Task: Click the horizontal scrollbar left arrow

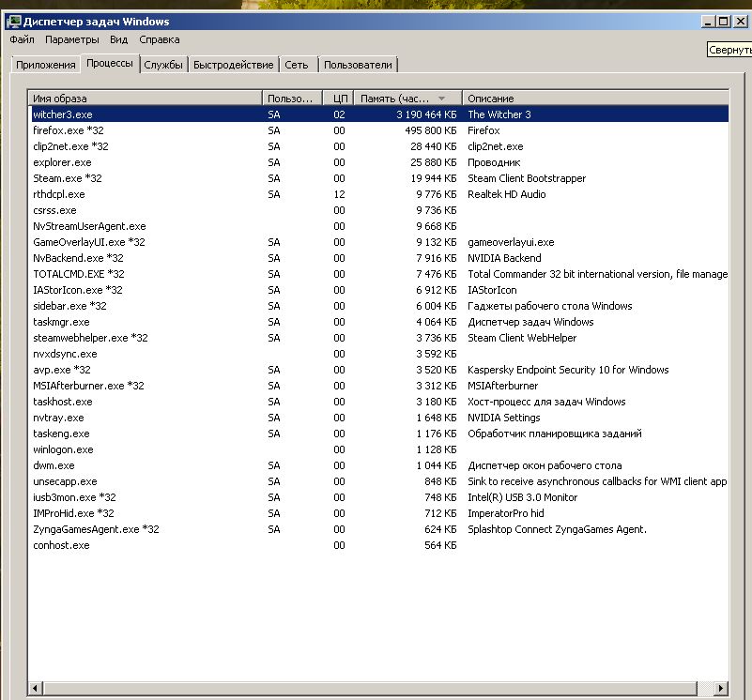Action: click(35, 689)
